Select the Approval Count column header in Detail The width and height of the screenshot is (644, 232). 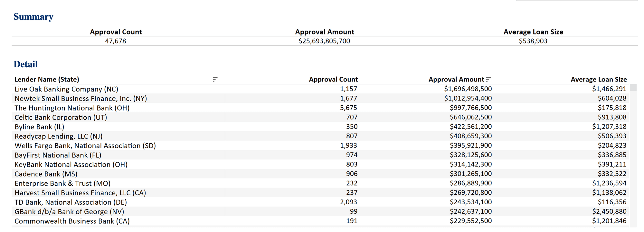[x=333, y=79]
